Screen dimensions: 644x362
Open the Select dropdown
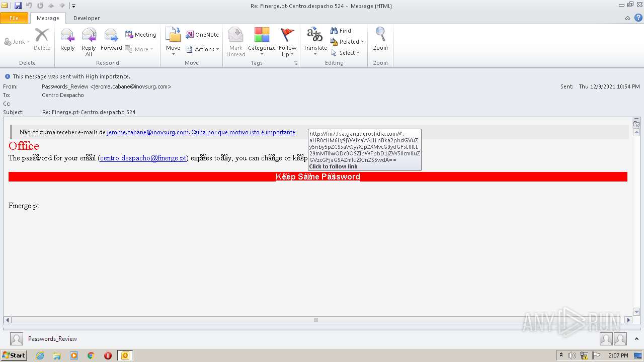pyautogui.click(x=345, y=53)
